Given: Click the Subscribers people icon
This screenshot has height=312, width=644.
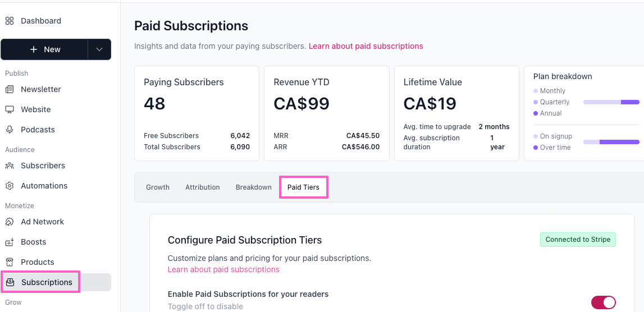Looking at the screenshot, I should [10, 166].
